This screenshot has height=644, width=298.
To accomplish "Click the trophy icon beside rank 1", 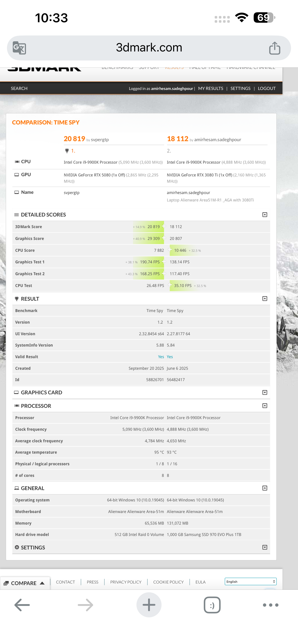I will (x=67, y=151).
